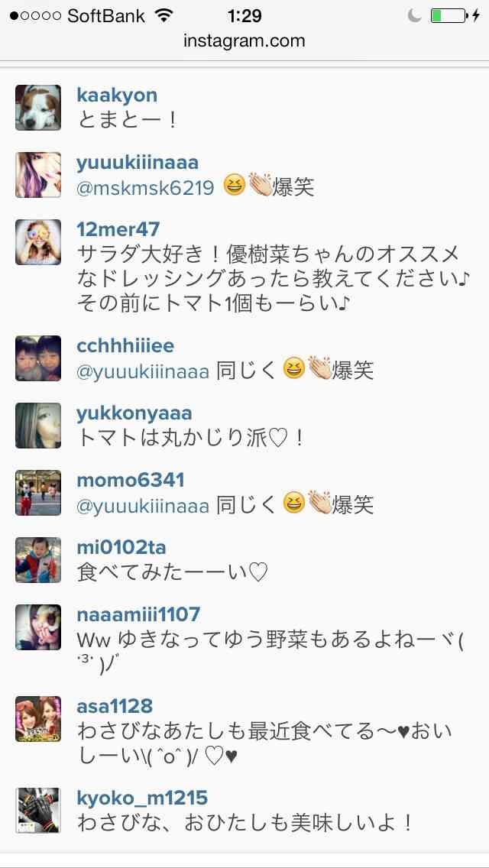This screenshot has height=868, width=489.
Task: Tap momo6341's avatar image
Action: point(38,493)
